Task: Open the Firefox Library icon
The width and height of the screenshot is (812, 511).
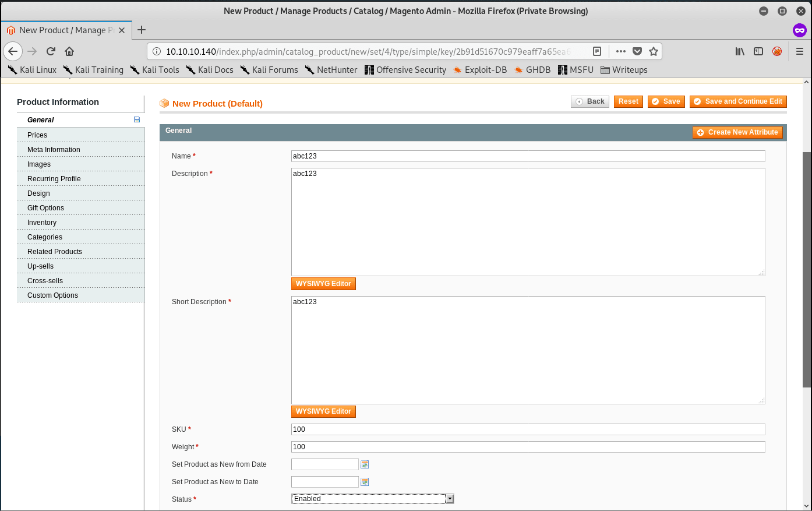Action: click(740, 51)
